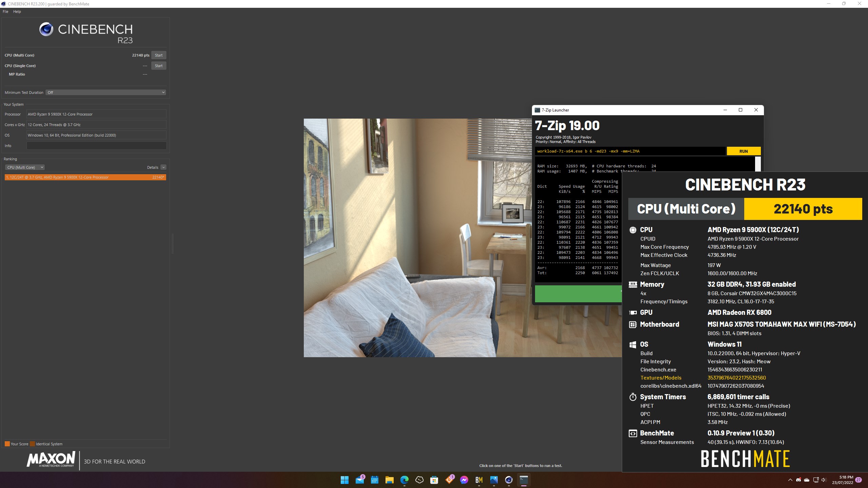Viewport: 868px width, 488px height.
Task: Open network settings from tray icon
Action: point(816,480)
